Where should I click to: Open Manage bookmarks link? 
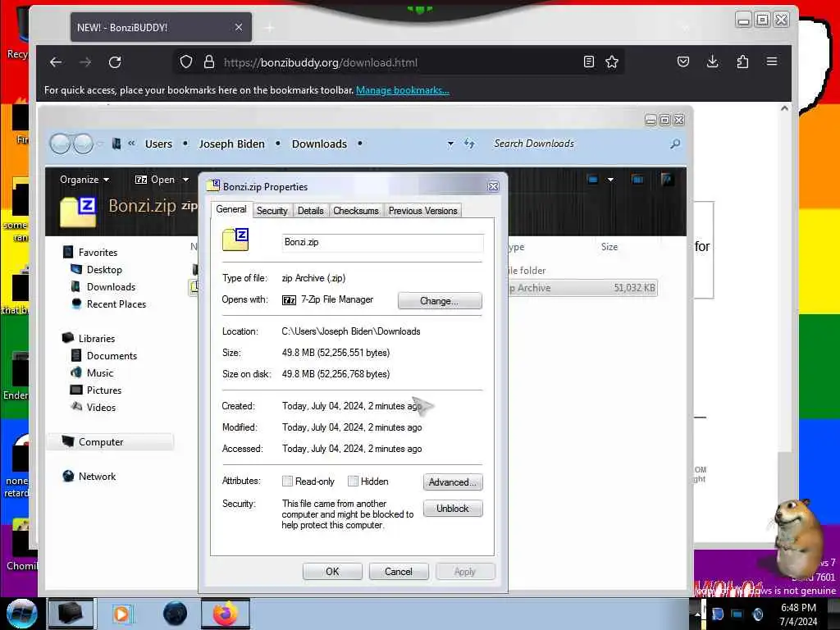(x=402, y=90)
